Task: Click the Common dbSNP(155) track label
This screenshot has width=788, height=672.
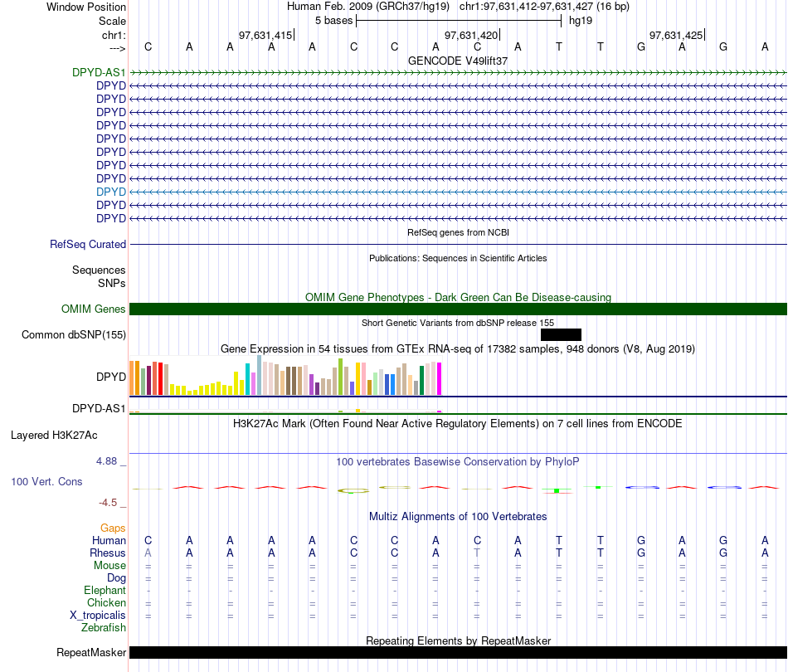Action: tap(74, 334)
